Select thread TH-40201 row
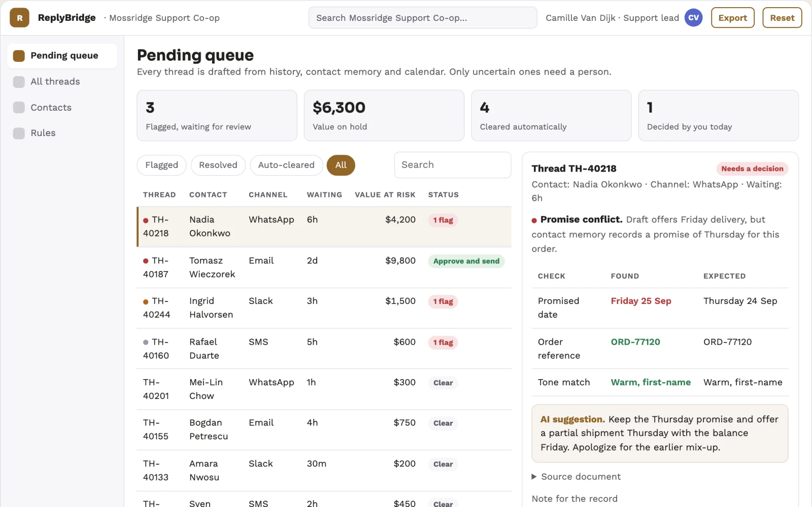 point(324,389)
